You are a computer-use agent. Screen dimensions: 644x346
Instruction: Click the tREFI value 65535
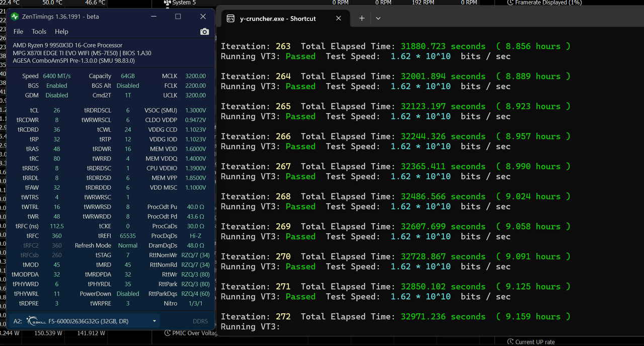coord(128,236)
